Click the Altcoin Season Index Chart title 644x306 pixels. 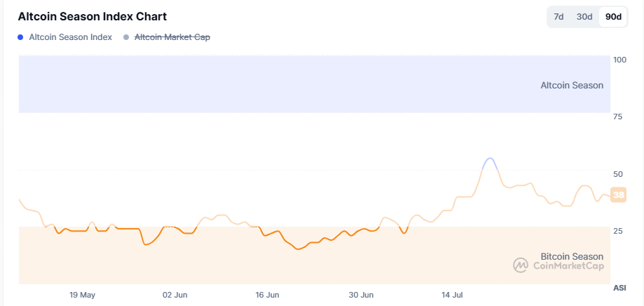(92, 16)
